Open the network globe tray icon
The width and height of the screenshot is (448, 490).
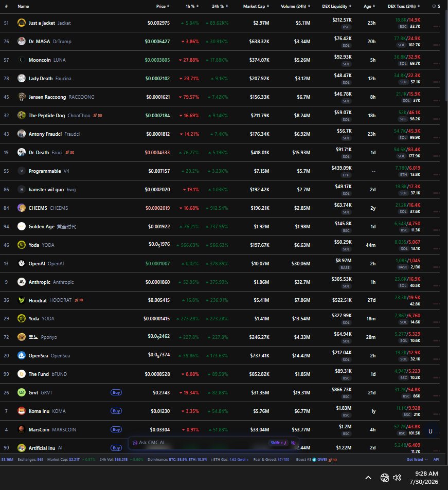(385, 478)
